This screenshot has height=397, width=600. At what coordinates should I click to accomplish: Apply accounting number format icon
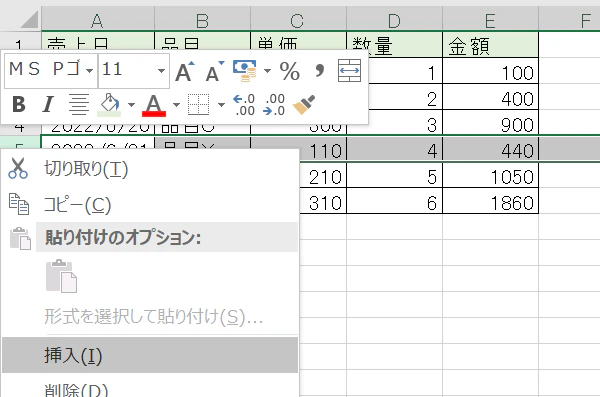245,71
